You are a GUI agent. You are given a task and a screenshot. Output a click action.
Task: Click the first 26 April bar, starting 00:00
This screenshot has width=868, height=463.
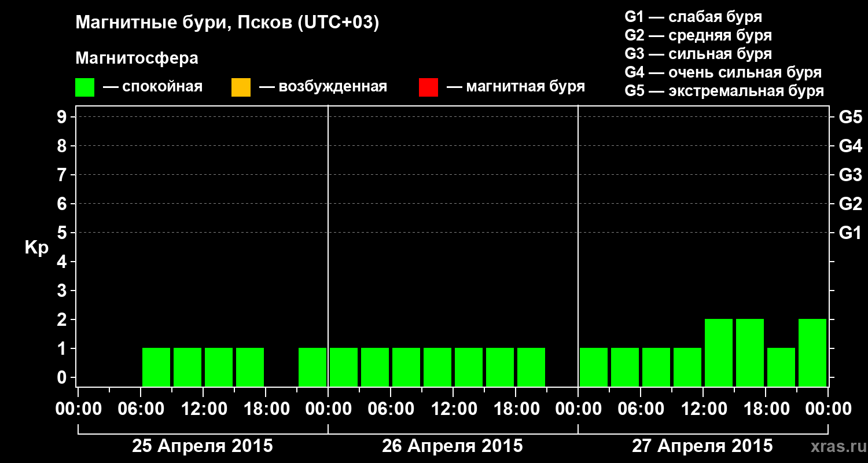(x=344, y=367)
